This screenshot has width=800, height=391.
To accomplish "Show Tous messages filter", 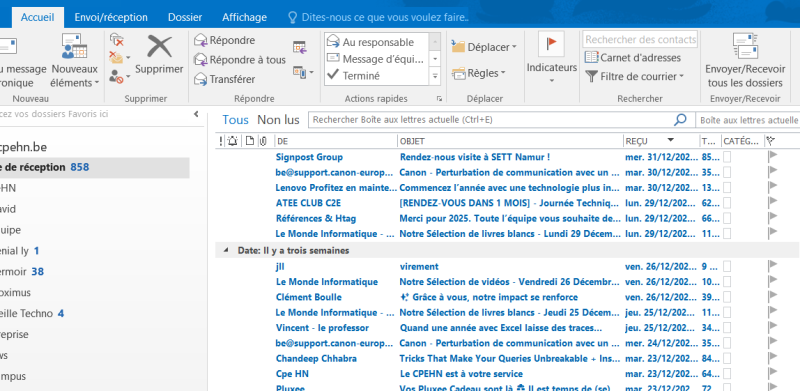I will coord(235,120).
